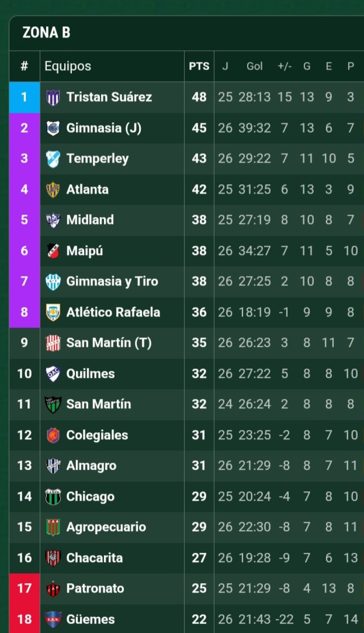
Task: Open the Atlético Rafaela team page
Action: 113,312
